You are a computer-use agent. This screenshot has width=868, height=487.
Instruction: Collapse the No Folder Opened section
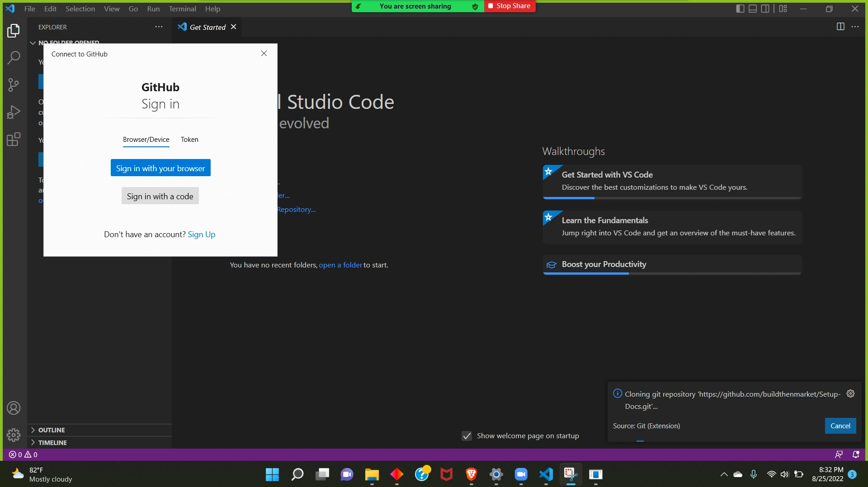coord(33,43)
